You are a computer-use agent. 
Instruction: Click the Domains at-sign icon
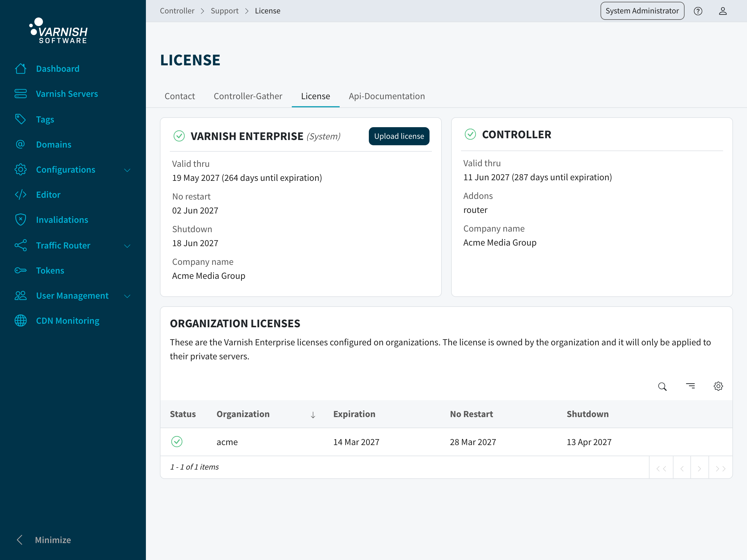click(21, 144)
